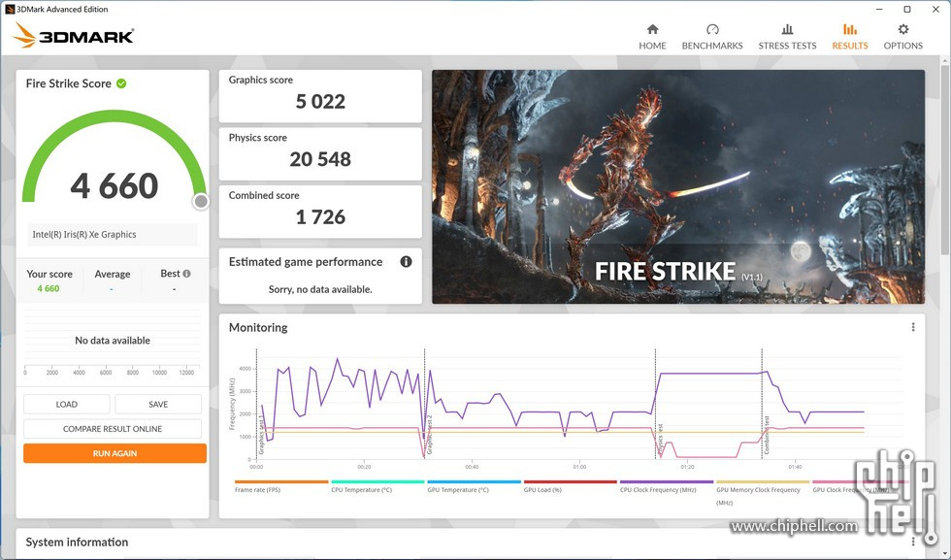Click the 3DMark logo
Screen dimensions: 951x560
pos(74,35)
